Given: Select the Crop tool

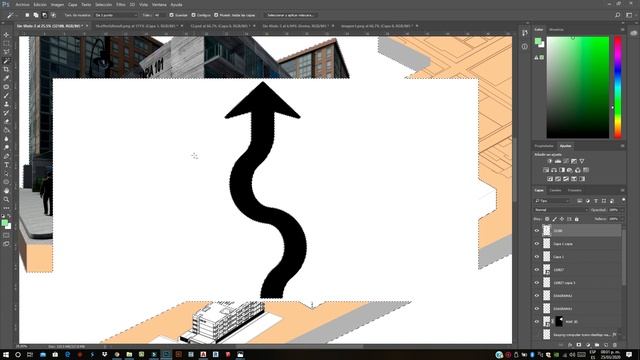Looking at the screenshot, I should [x=6, y=69].
